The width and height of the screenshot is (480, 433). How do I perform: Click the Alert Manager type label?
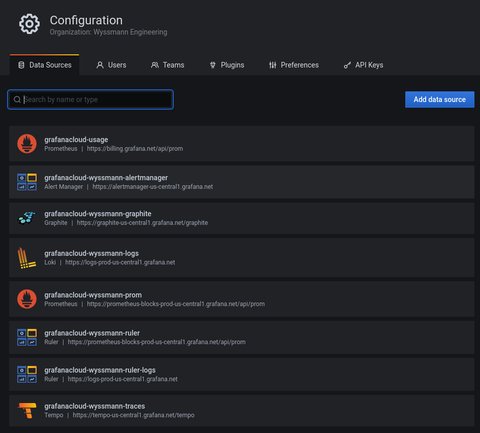pos(63,187)
